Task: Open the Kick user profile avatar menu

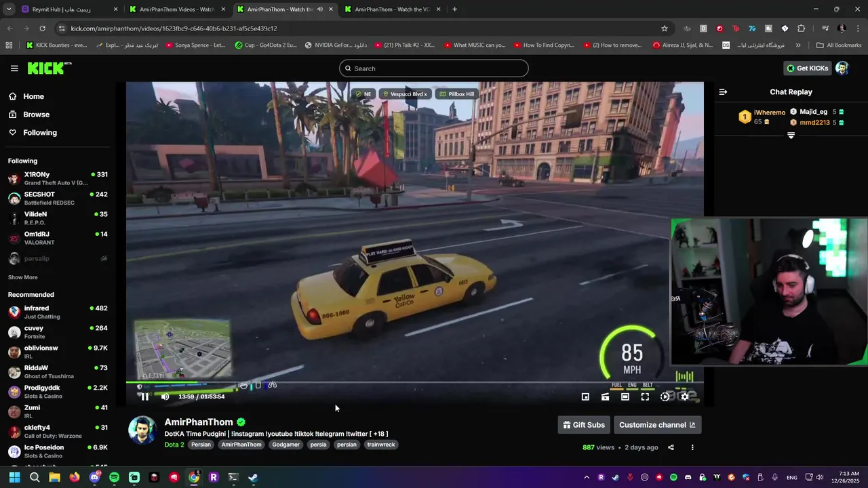Action: coord(842,68)
